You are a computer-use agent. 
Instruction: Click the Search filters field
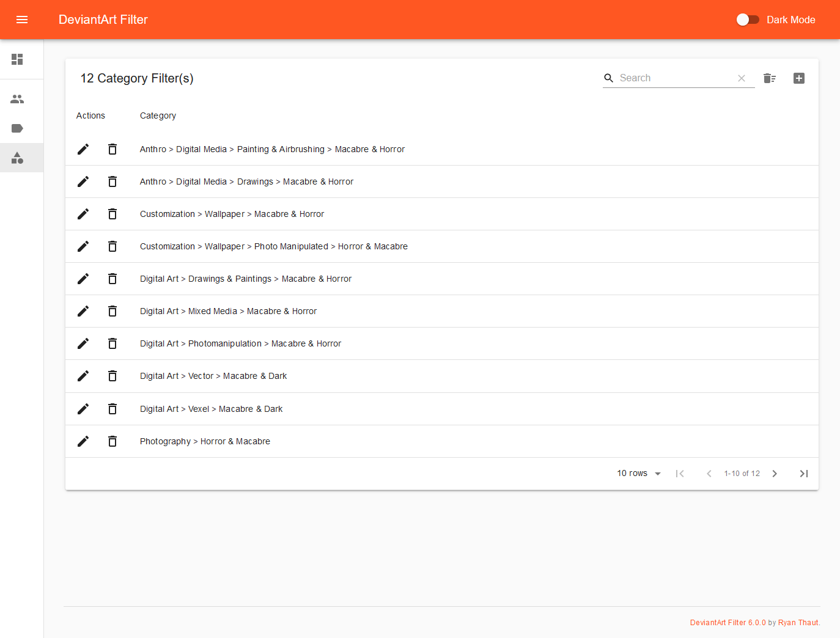pos(675,78)
